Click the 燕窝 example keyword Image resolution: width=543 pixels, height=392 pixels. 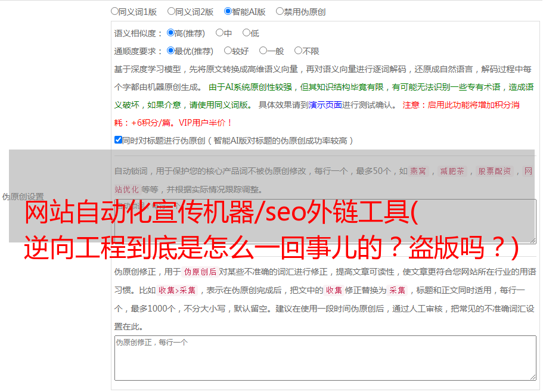[418, 171]
